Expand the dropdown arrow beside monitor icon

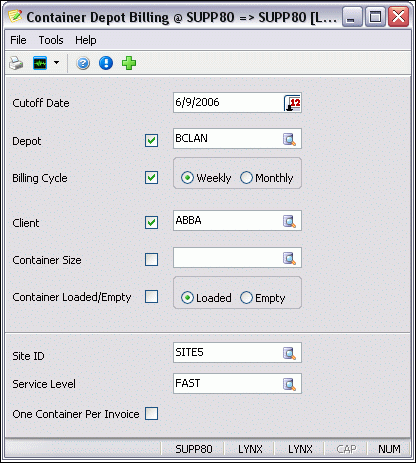point(56,63)
